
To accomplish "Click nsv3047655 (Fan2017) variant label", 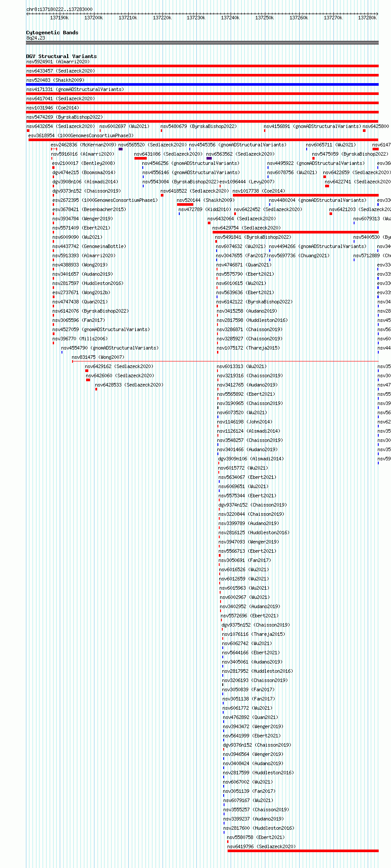I will pos(242,255).
